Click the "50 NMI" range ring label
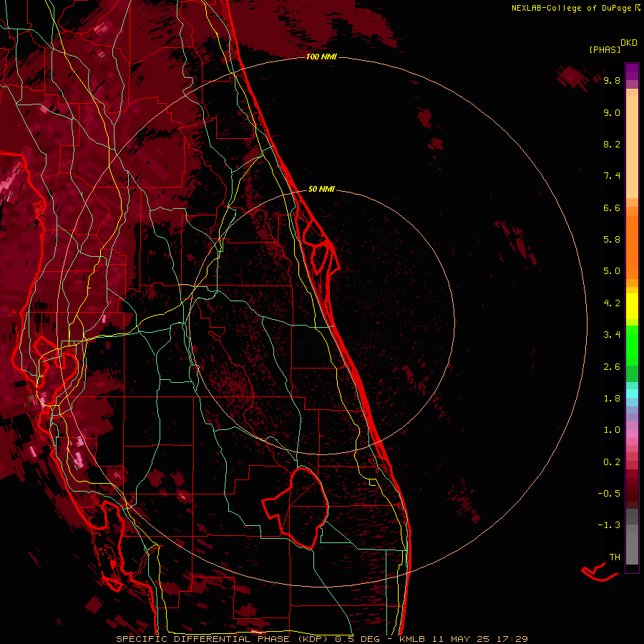Screen dimensions: 644x644 coord(321,189)
